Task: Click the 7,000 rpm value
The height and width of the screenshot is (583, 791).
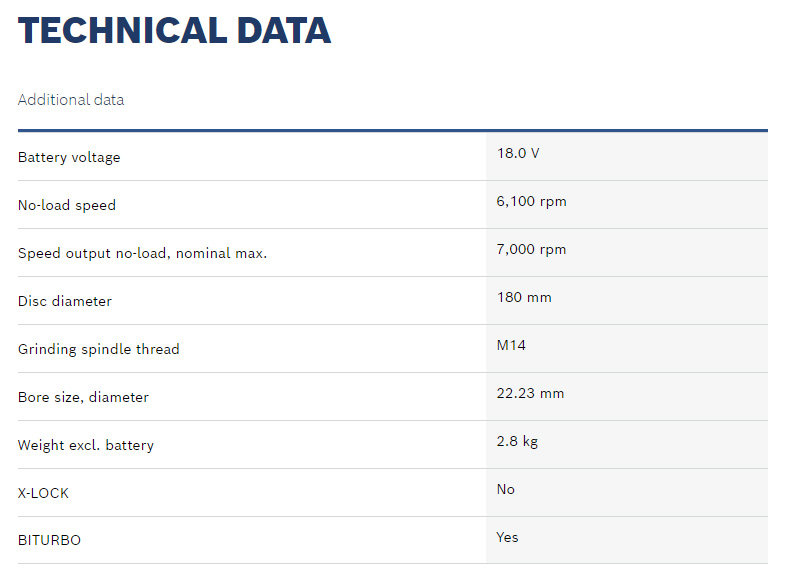Action: point(531,250)
